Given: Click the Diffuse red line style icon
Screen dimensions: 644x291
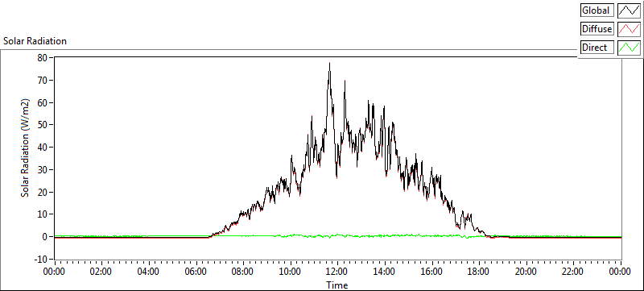Looking at the screenshot, I should click(x=629, y=29).
